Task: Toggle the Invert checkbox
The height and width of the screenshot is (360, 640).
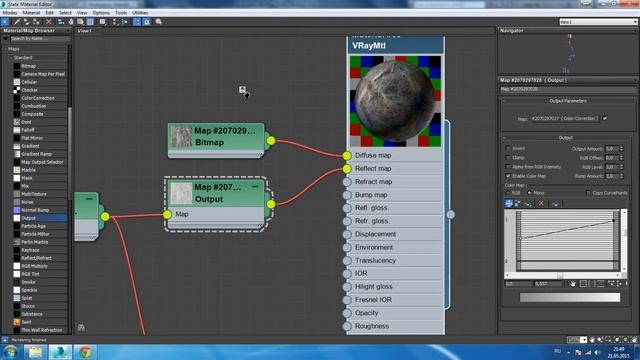Action: (x=508, y=148)
